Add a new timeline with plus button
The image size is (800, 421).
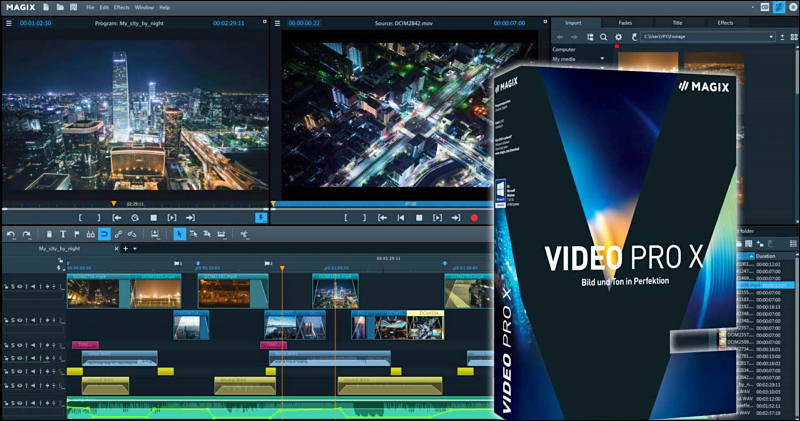point(126,249)
